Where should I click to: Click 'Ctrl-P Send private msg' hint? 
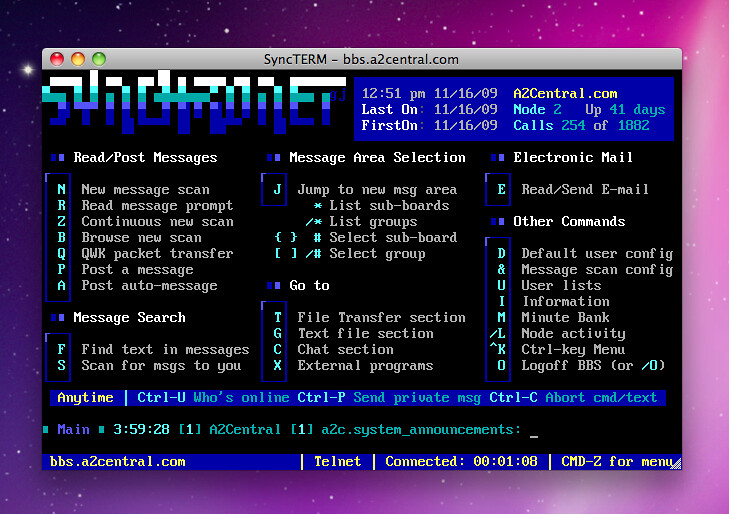[x=389, y=398]
